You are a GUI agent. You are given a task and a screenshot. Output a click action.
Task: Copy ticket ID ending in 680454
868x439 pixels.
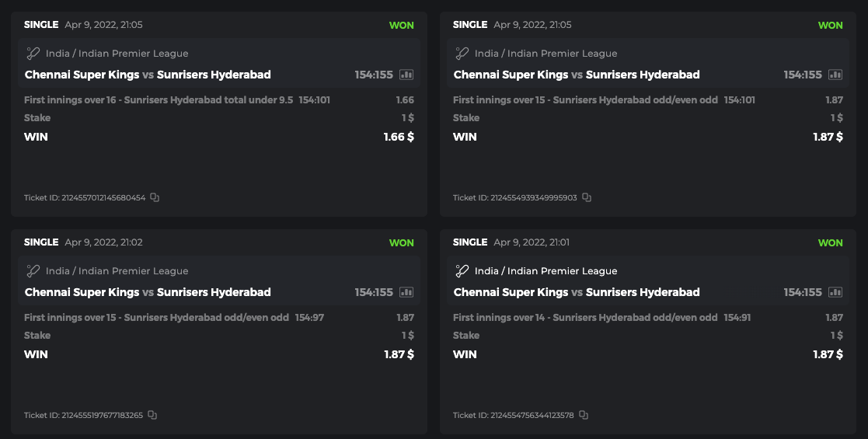coord(155,197)
